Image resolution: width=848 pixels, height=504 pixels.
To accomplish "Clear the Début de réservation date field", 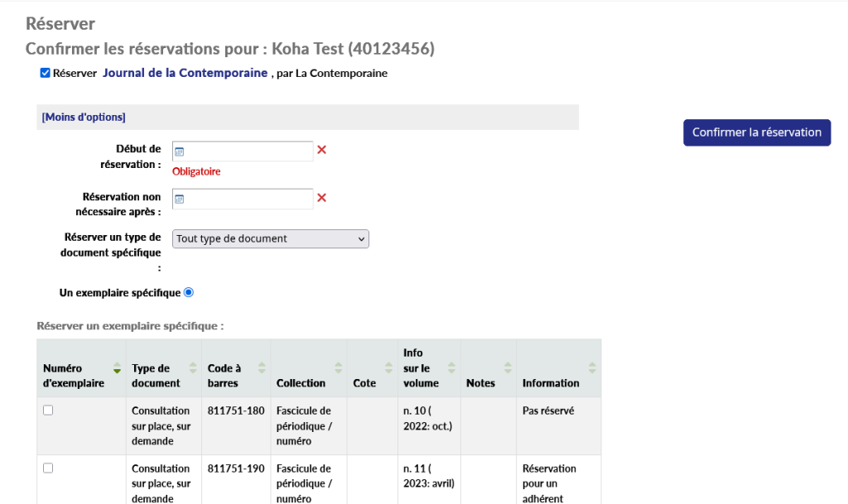I will 322,150.
